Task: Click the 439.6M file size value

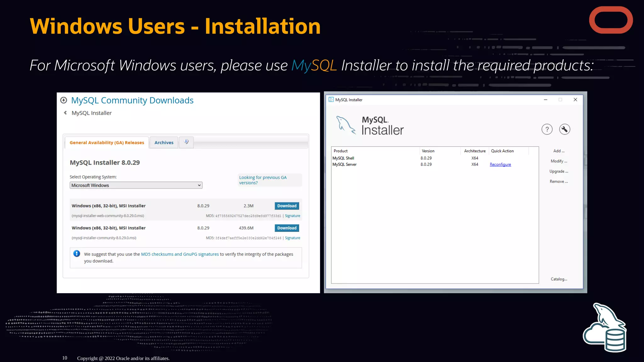Action: [246, 228]
